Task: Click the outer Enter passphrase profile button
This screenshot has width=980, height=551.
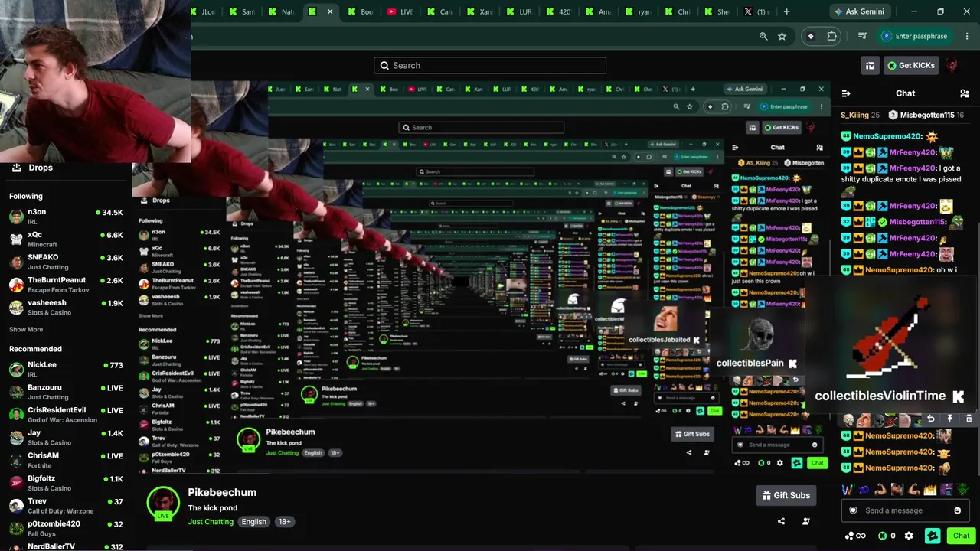Action: point(914,36)
